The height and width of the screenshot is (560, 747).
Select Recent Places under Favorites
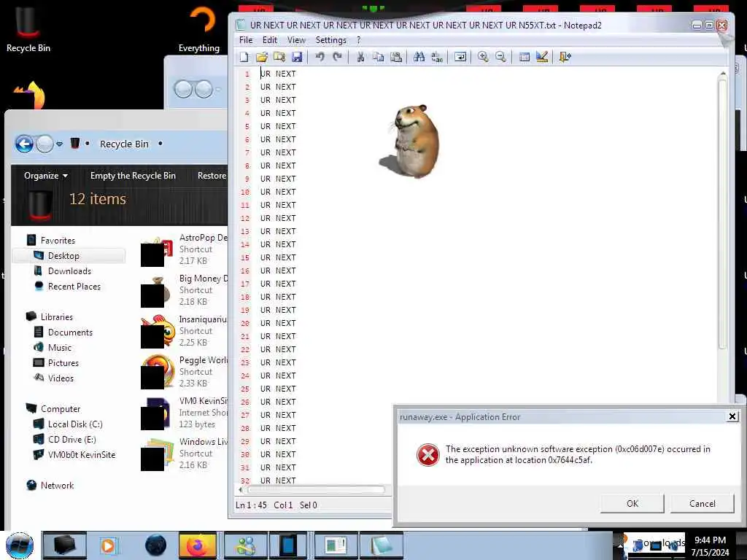point(74,286)
